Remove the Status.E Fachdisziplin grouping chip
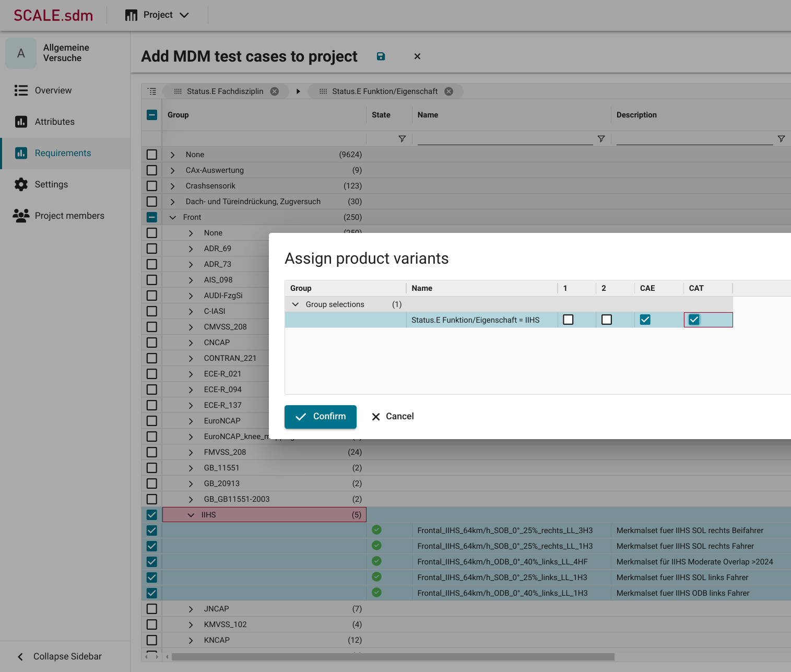 point(275,91)
